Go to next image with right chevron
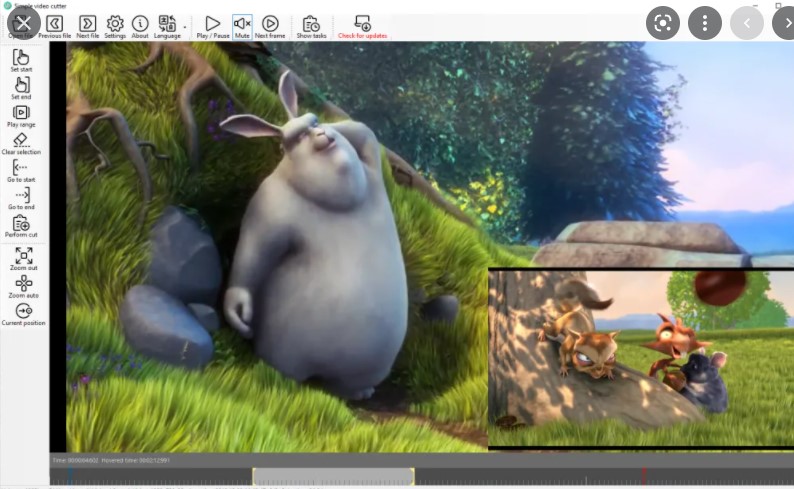Image resolution: width=794 pixels, height=489 pixels. [786, 23]
